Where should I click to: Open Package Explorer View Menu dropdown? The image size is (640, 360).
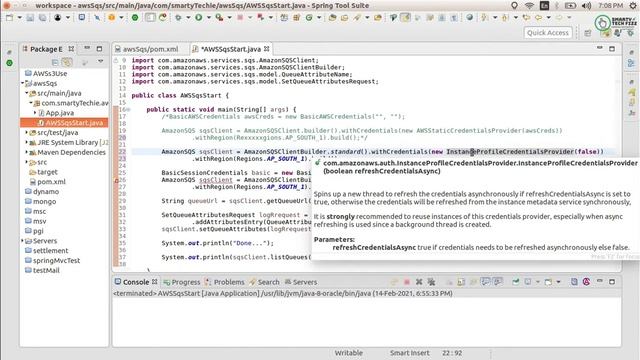coord(101,62)
